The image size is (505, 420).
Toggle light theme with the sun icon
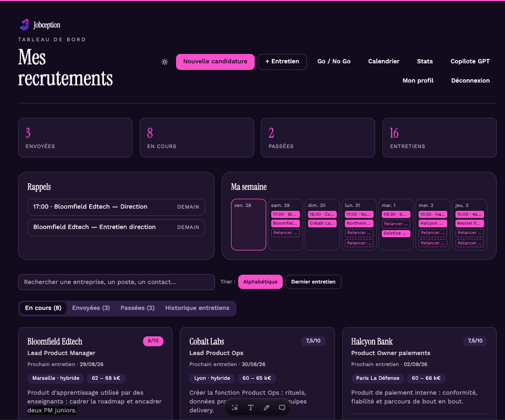point(164,62)
